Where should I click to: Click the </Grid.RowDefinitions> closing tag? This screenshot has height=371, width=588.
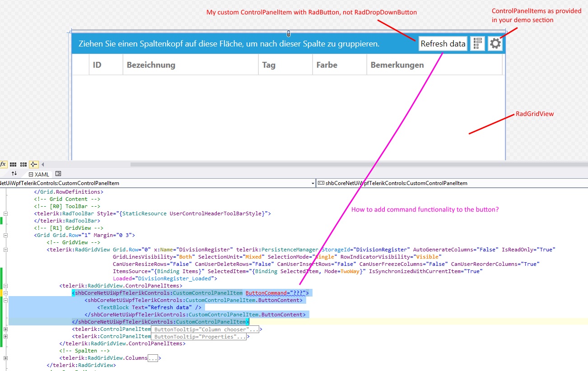click(x=69, y=192)
